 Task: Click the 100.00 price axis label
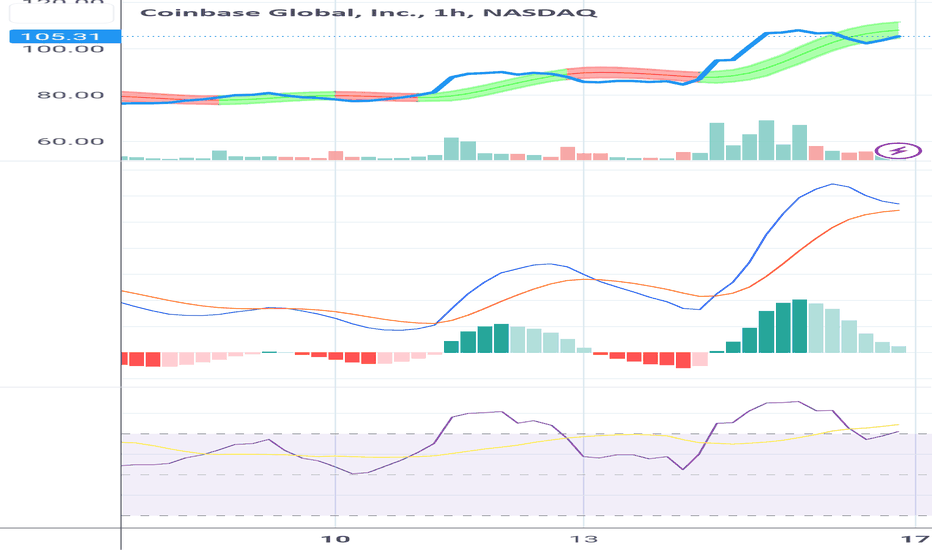(63, 49)
